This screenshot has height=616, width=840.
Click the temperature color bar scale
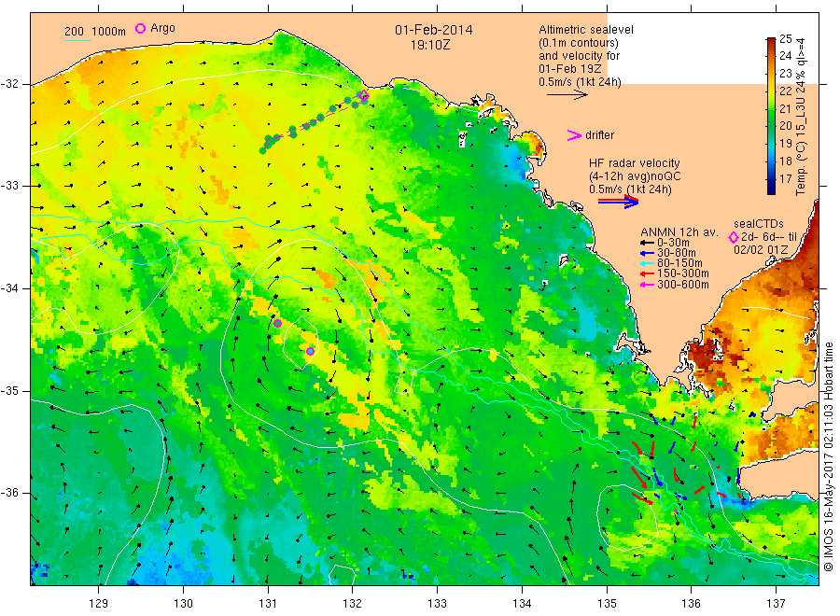pos(771,116)
